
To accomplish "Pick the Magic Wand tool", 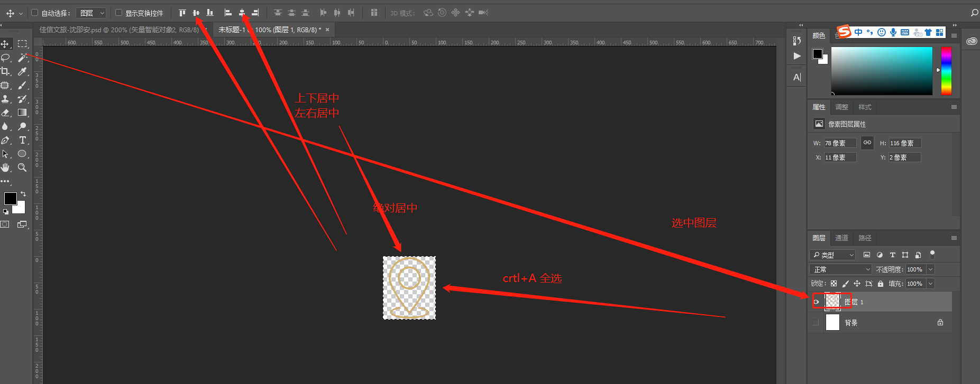I will tap(22, 58).
